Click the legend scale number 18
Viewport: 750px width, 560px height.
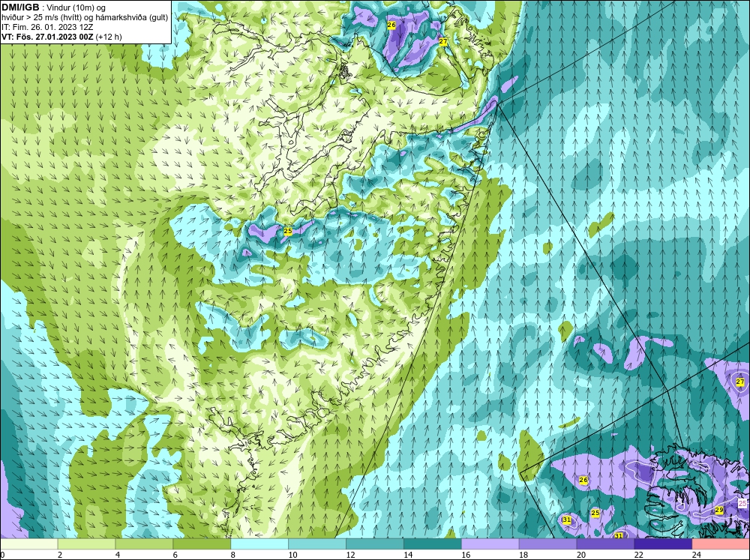[523, 555]
